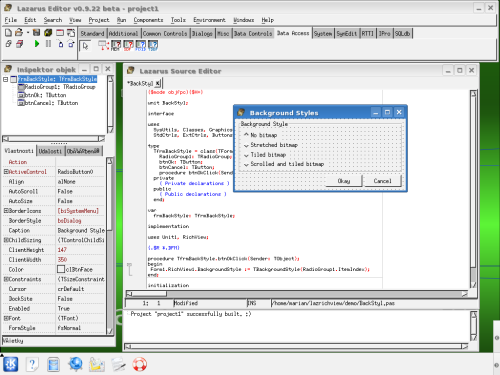Click the Toggle Form/Unit icon

(x=71, y=33)
